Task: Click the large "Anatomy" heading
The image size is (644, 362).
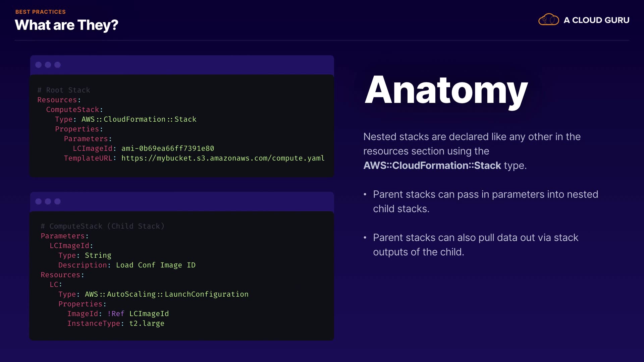Action: [x=446, y=90]
